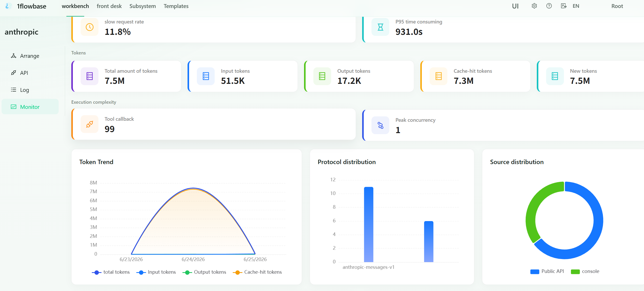Open the help question mark icon
Screen dimensions: 644x291
549,6
